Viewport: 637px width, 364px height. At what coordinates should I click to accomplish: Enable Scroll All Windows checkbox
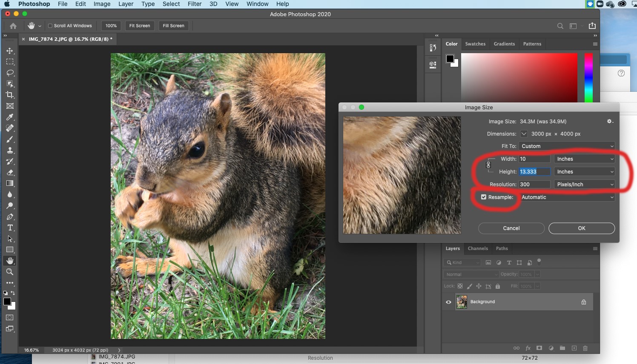point(50,26)
